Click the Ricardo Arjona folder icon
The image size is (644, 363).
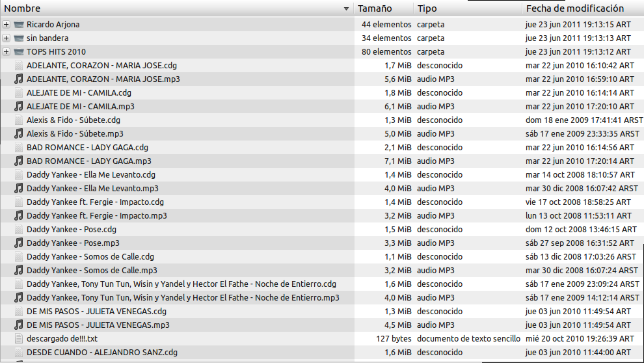(x=18, y=25)
